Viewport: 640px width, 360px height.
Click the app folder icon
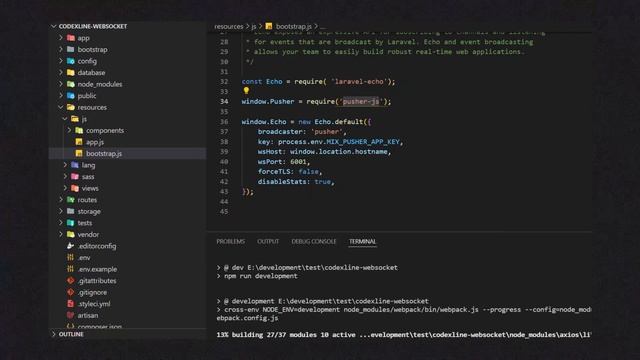point(71,38)
